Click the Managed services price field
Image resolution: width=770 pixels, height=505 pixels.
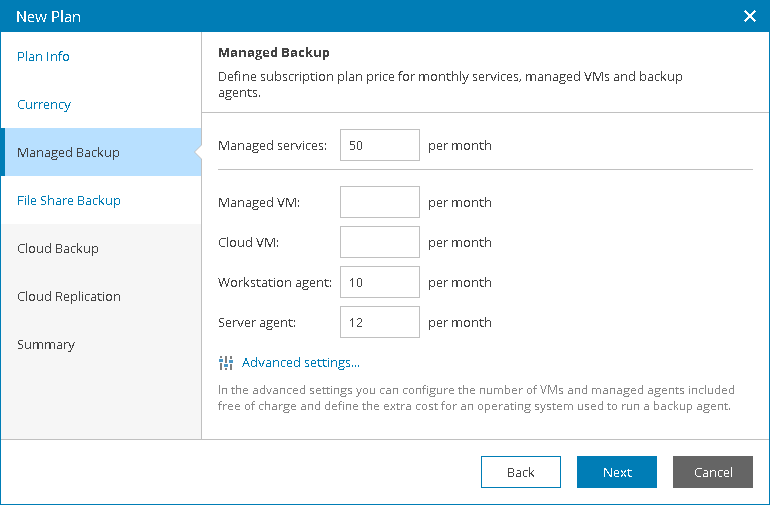pyautogui.click(x=379, y=145)
